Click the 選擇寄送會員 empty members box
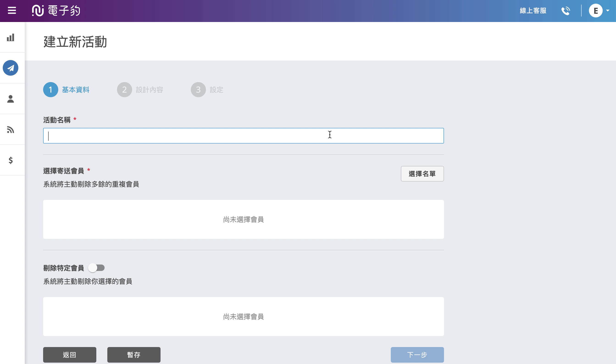This screenshot has width=616, height=364. 244,220
